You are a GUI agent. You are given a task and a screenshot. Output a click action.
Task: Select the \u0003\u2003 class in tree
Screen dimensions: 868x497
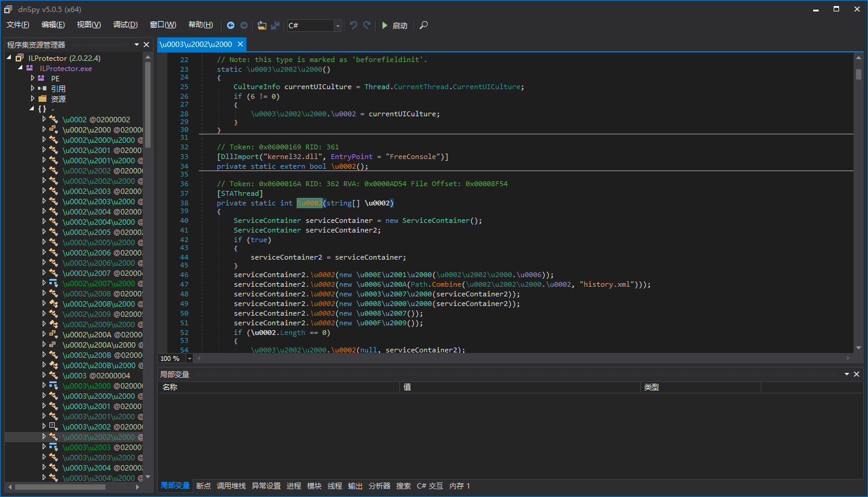[x=86, y=447]
